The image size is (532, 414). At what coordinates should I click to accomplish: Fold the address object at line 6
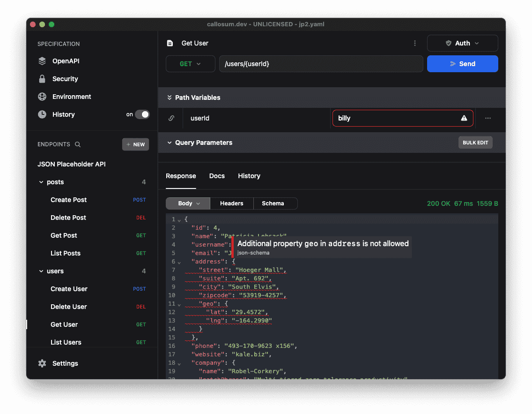[179, 262]
